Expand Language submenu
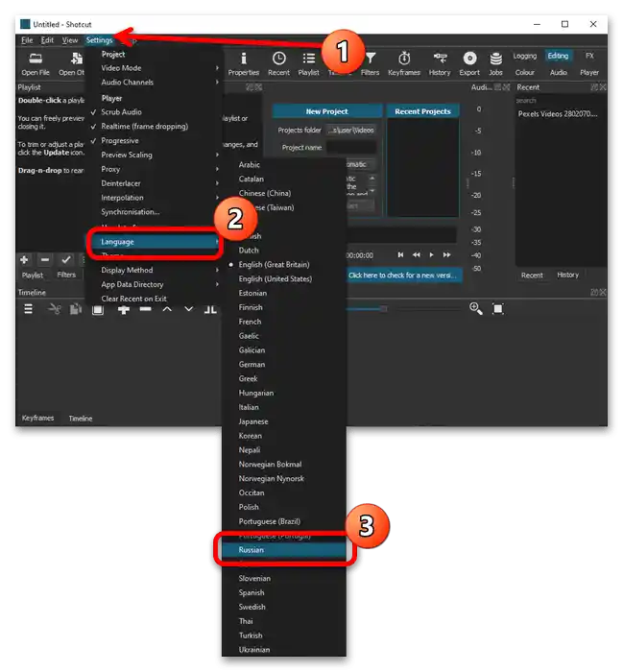The height and width of the screenshot is (672, 623). pyautogui.click(x=156, y=242)
